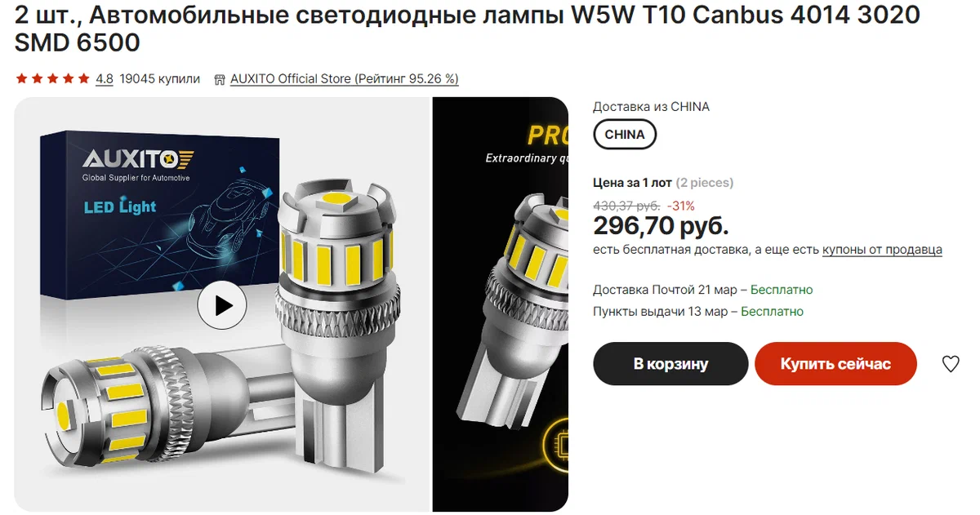The width and height of the screenshot is (980, 515).
Task: Click the first red rating star
Action: tap(21, 79)
